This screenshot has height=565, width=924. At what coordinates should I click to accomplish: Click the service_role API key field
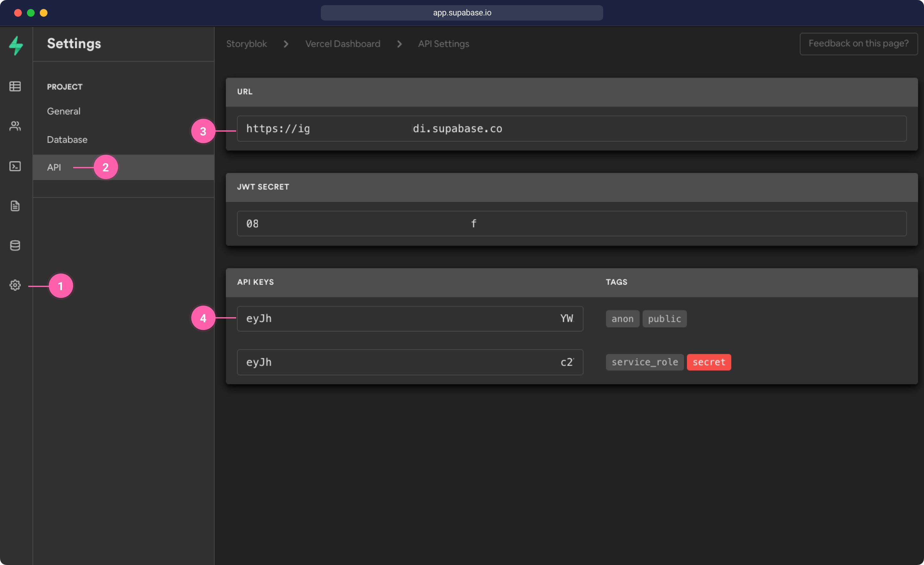(x=410, y=362)
